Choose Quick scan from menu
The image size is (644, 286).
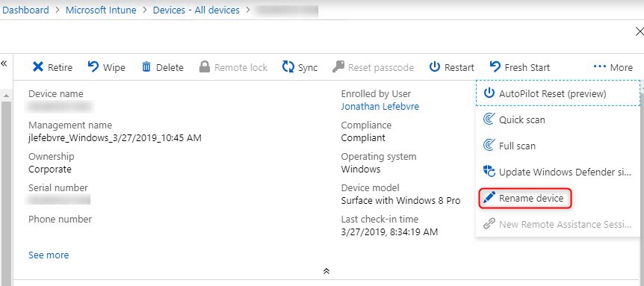coord(558,119)
